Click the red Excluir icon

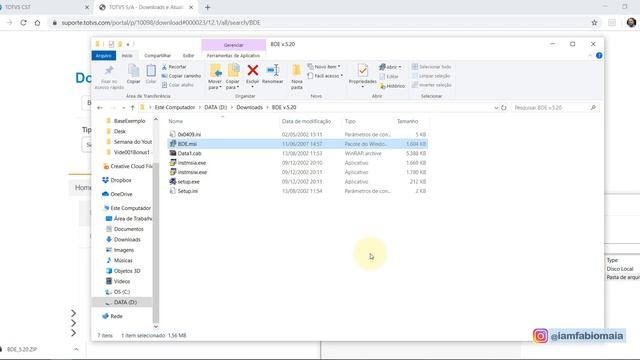[253, 71]
